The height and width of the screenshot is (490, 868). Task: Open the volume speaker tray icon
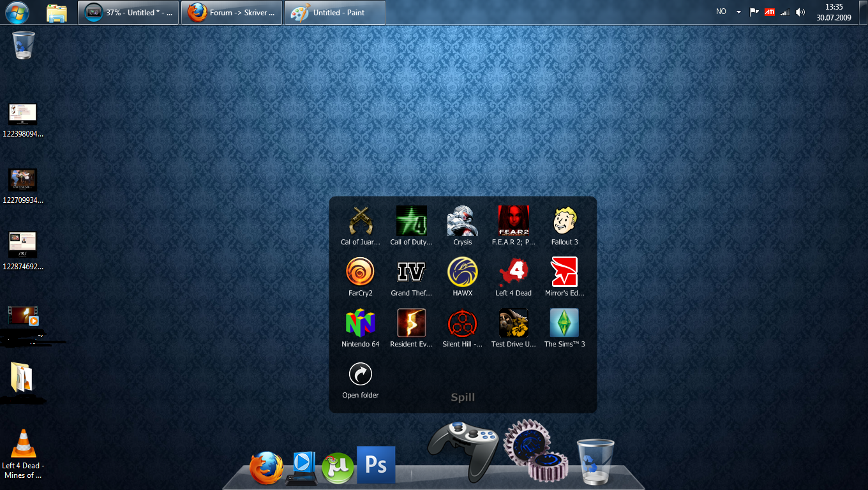click(800, 11)
